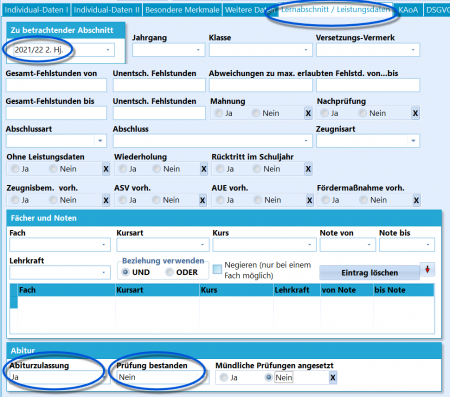Reset Wiederholung choice using its X

(204, 169)
